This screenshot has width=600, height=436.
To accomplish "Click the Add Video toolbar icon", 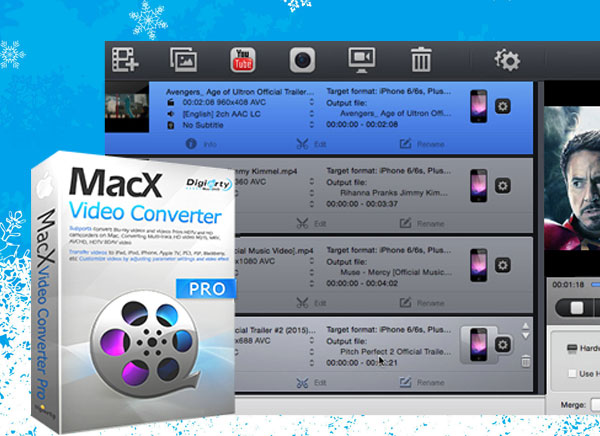I will click(x=125, y=60).
